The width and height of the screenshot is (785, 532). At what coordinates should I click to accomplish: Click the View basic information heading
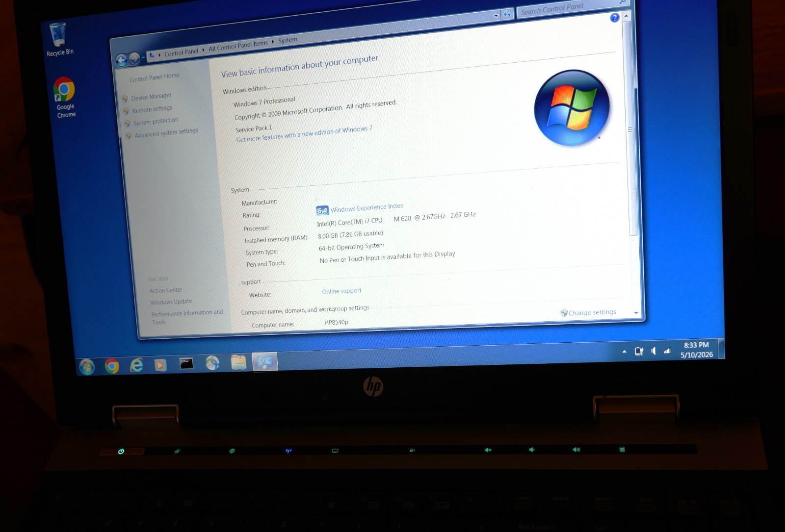coord(299,66)
